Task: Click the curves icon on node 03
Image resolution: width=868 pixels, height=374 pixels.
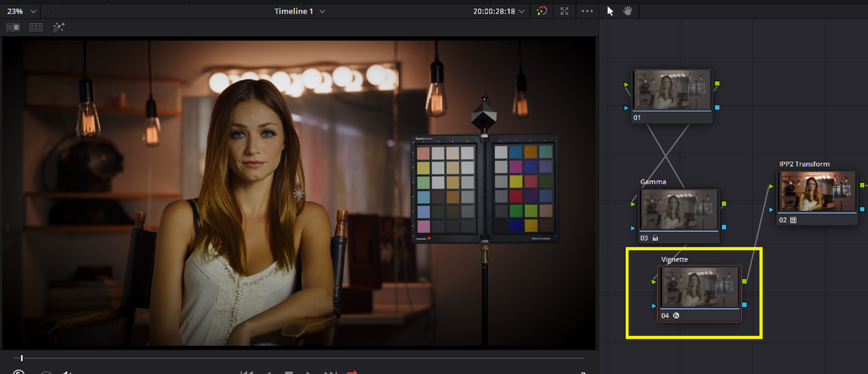Action: click(x=655, y=238)
